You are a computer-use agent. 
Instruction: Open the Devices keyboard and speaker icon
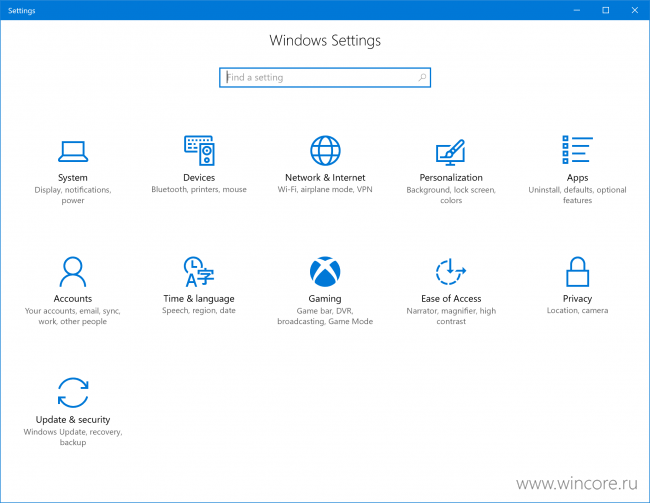199,151
